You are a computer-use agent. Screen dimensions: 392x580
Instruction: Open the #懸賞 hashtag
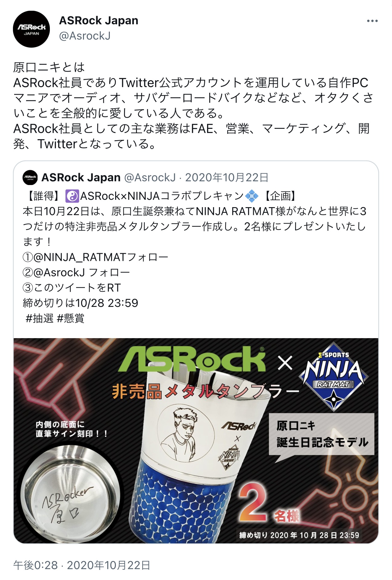(x=70, y=318)
